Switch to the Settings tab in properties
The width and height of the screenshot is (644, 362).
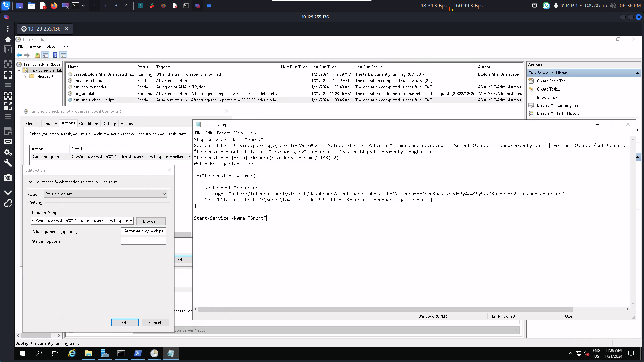[110, 124]
